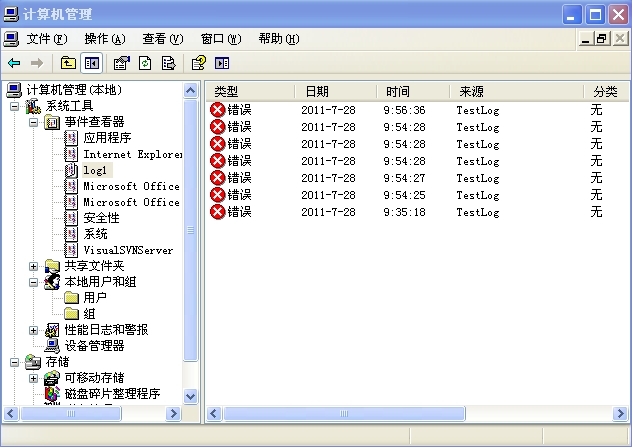Click the 可移动存储 icon
The width and height of the screenshot is (632, 447).
tap(52, 378)
